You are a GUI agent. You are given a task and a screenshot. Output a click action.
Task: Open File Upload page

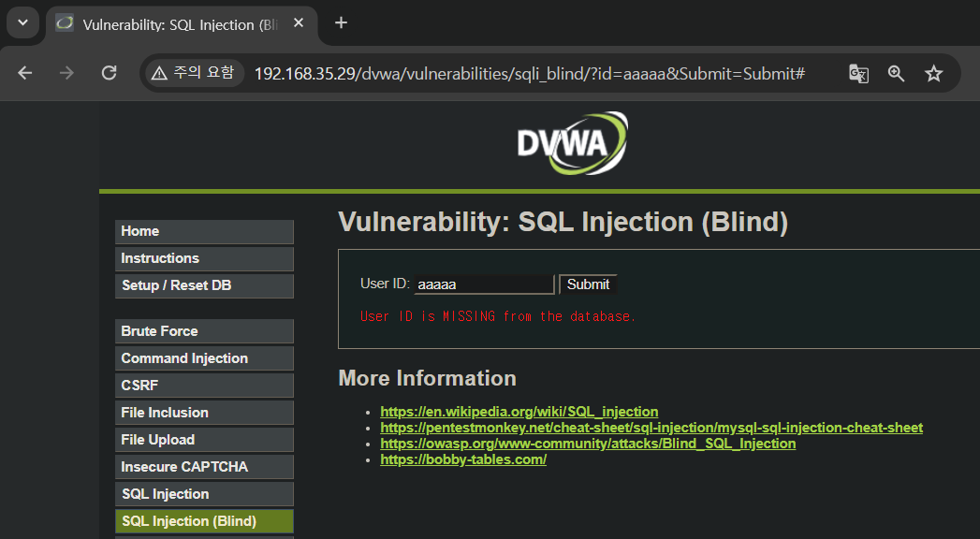204,440
